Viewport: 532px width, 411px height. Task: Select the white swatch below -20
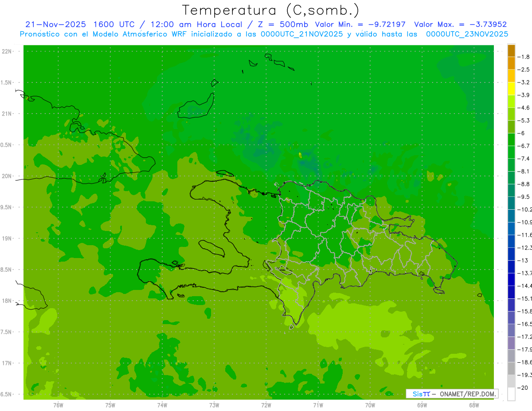(x=511, y=394)
